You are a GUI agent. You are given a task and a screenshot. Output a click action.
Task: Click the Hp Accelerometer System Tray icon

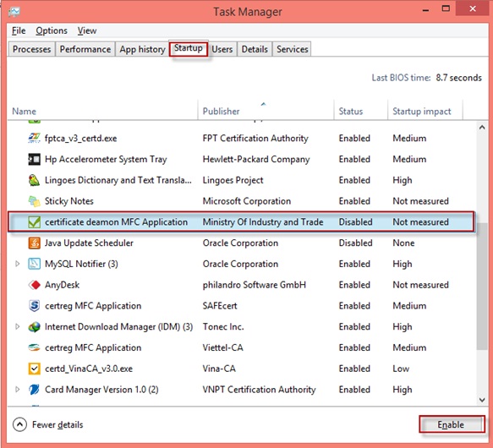34,159
